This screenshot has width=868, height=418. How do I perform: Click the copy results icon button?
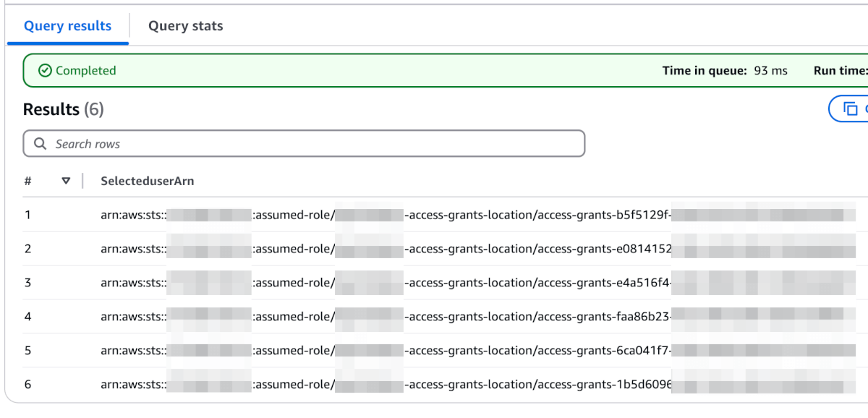[849, 109]
